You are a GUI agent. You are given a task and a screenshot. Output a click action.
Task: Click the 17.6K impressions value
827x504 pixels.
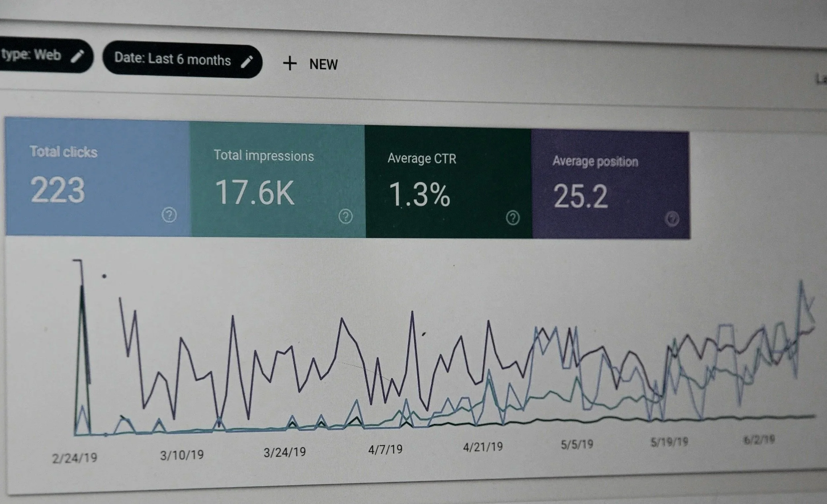click(254, 192)
